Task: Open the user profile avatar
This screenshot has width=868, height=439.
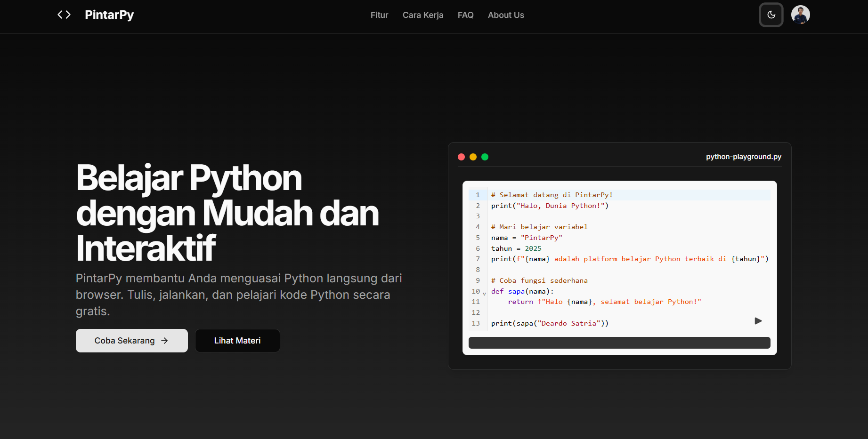Action: coord(800,15)
